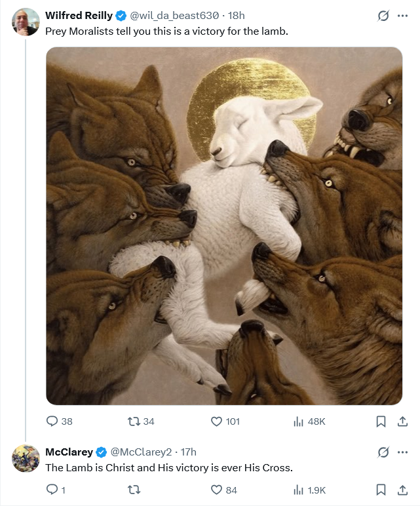
Task: Open Wilfred Reilly's profile name link
Action: [79, 16]
